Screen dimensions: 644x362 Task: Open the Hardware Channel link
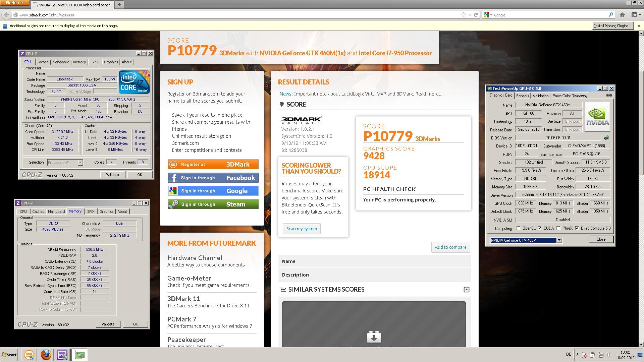point(195,258)
